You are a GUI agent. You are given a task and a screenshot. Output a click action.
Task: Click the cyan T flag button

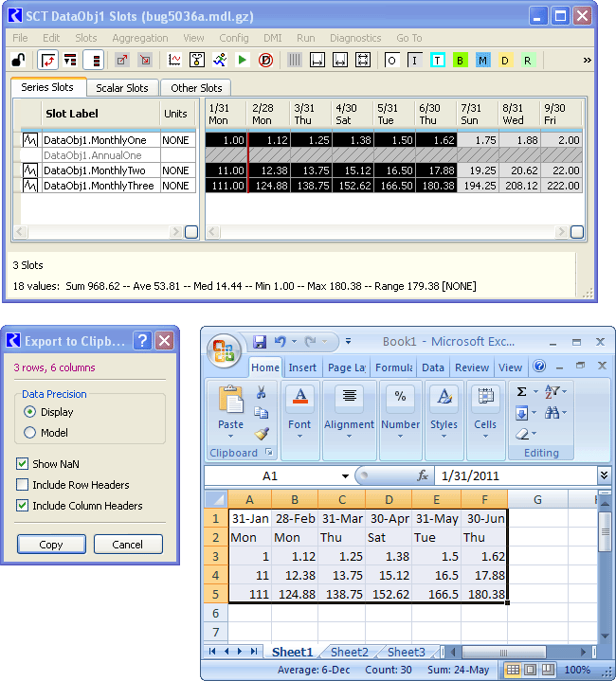[438, 61]
